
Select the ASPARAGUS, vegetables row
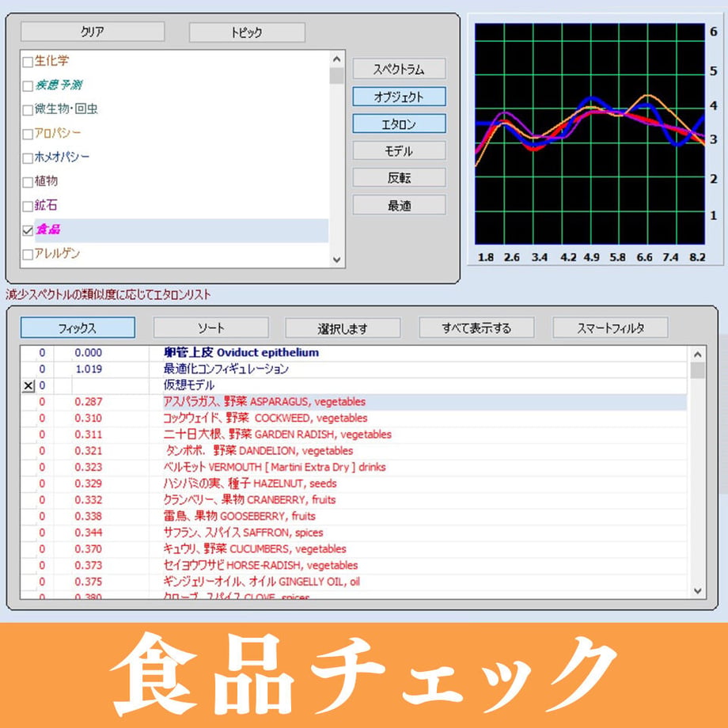(x=354, y=402)
